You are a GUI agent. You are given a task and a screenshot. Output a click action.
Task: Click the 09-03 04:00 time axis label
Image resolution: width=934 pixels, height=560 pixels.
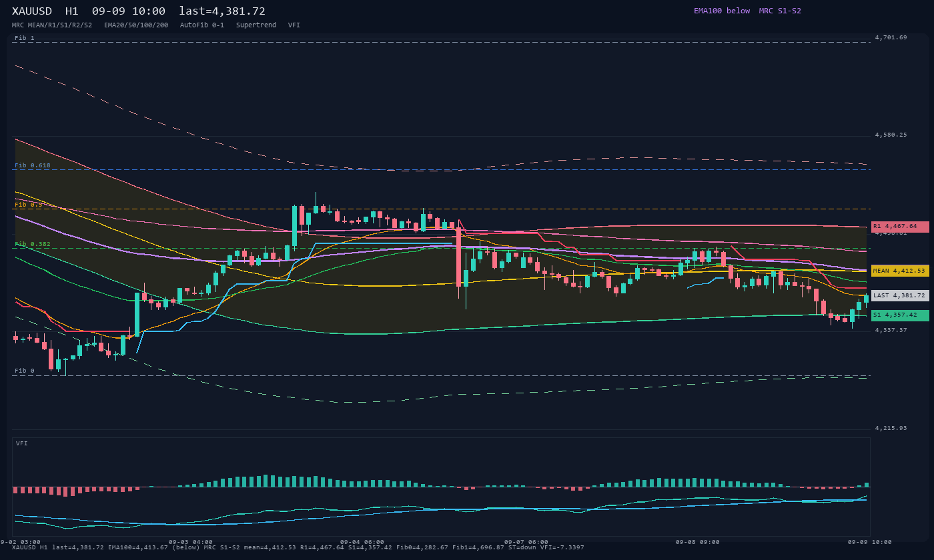coord(191,542)
